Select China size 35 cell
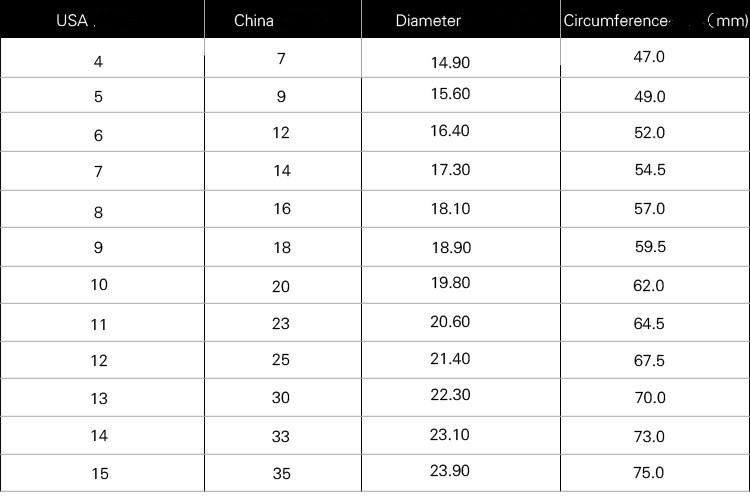This screenshot has width=750, height=504. click(x=281, y=472)
